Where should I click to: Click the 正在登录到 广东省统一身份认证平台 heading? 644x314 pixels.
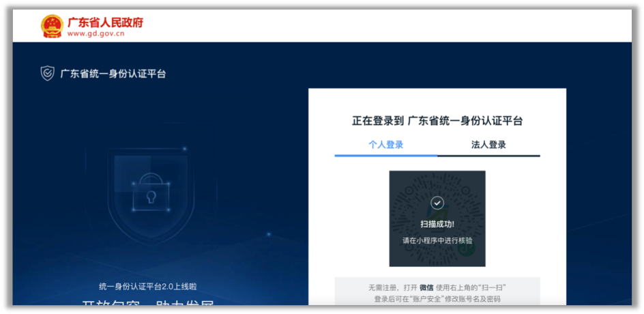point(437,122)
